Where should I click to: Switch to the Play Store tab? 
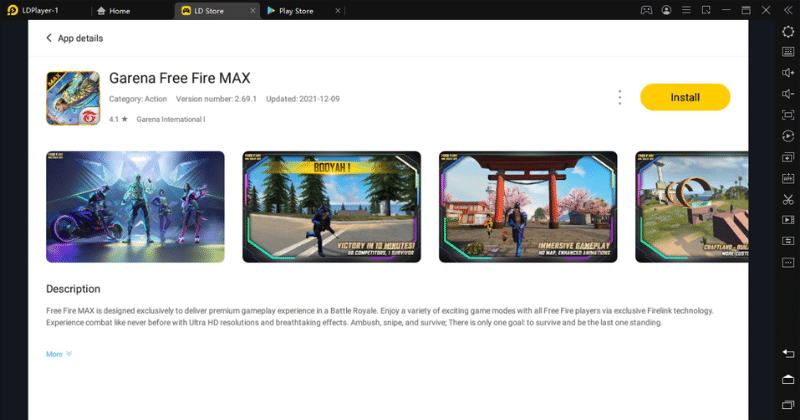pyautogui.click(x=290, y=11)
